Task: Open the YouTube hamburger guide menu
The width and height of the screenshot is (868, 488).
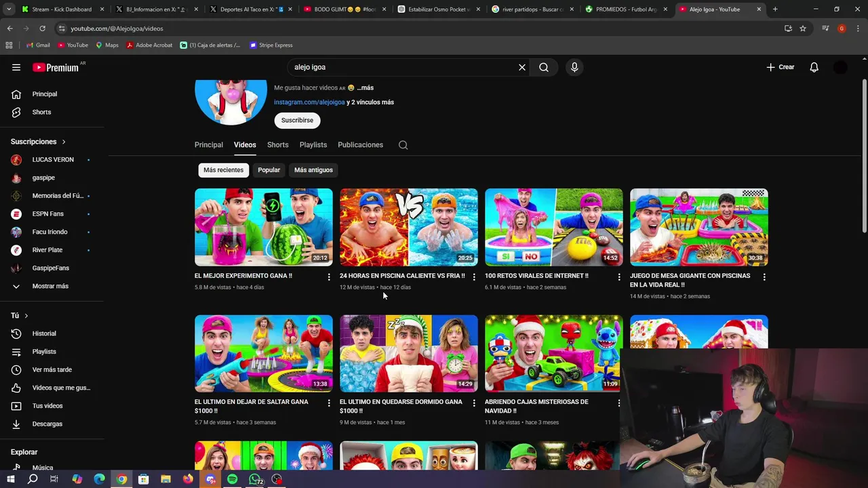Action: 16,67
